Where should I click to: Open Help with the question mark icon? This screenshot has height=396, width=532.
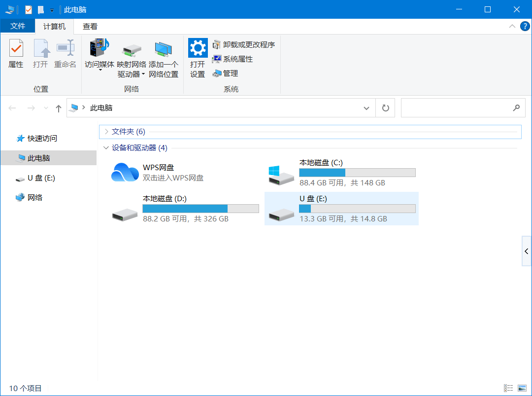(x=525, y=26)
